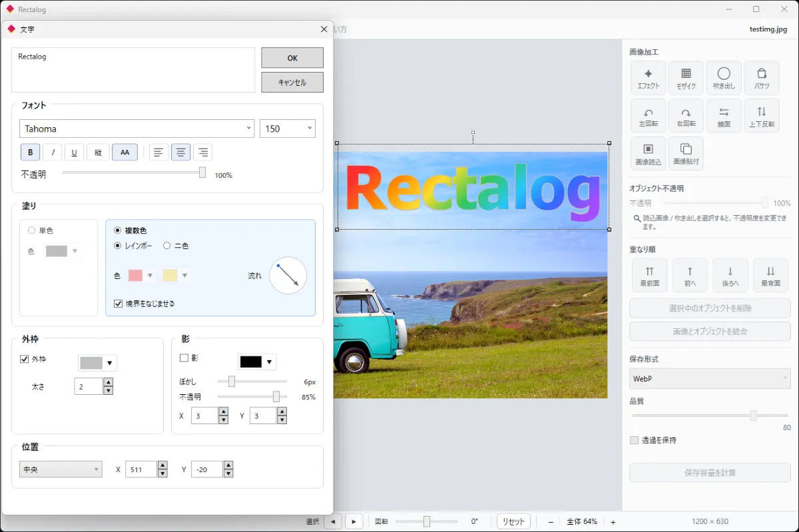
Task: Open the pink gradient color dropdown
Action: pyautogui.click(x=141, y=275)
